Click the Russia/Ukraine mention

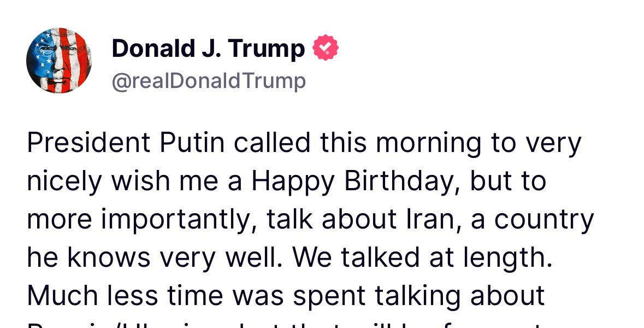click(x=104, y=323)
